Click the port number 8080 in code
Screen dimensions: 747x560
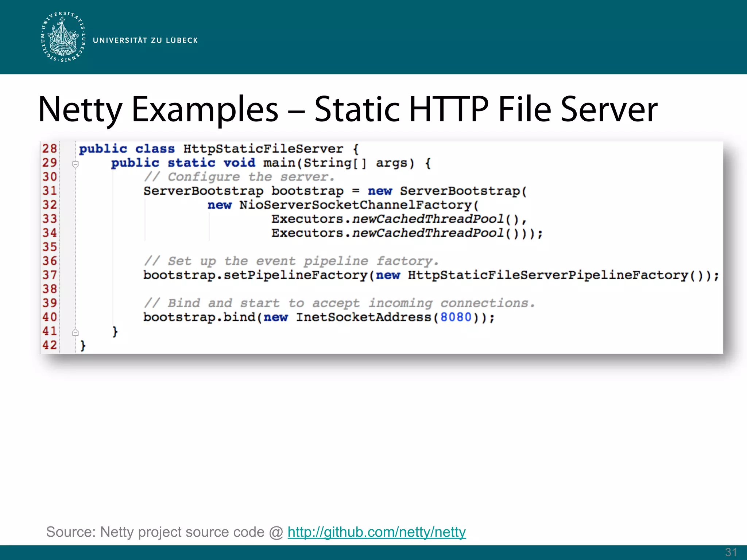(456, 317)
